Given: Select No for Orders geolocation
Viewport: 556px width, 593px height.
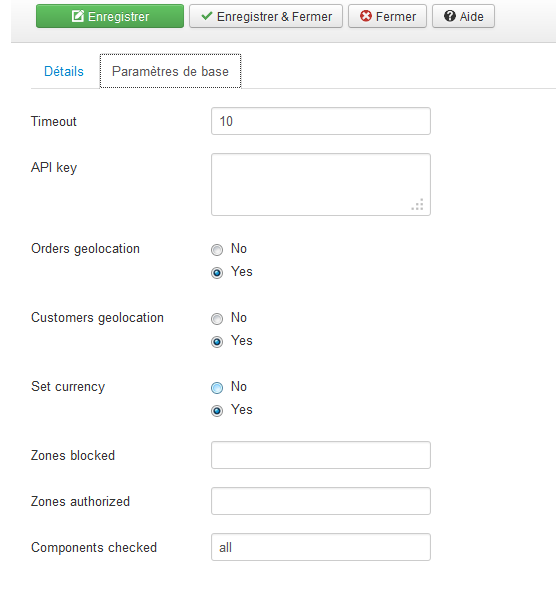Looking at the screenshot, I should (217, 250).
